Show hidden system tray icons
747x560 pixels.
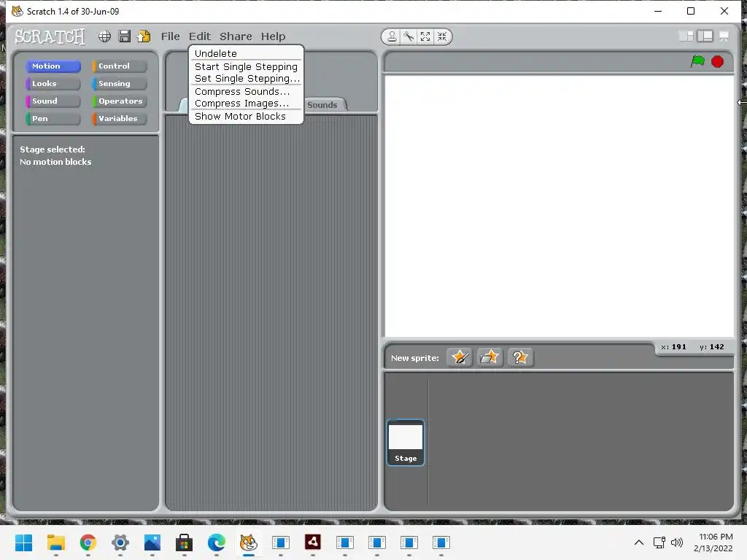click(x=639, y=542)
